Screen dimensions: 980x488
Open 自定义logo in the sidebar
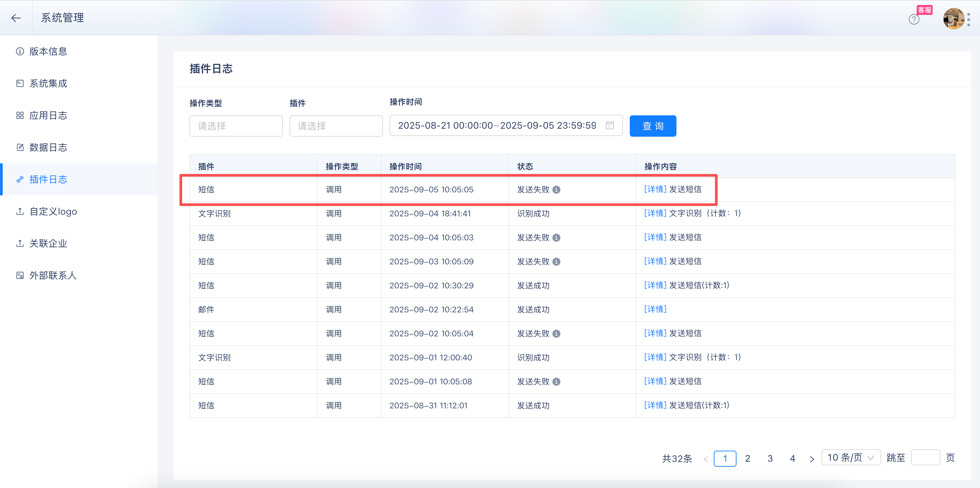tap(79, 211)
